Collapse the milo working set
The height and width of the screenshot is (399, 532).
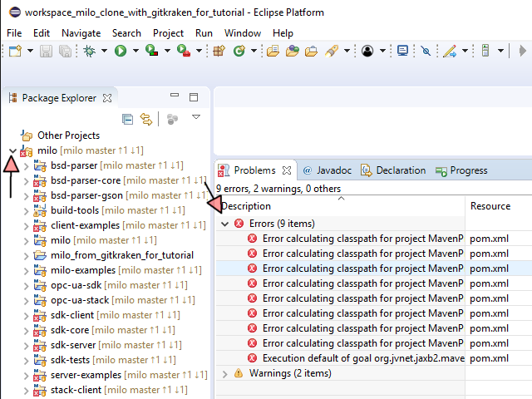13,150
